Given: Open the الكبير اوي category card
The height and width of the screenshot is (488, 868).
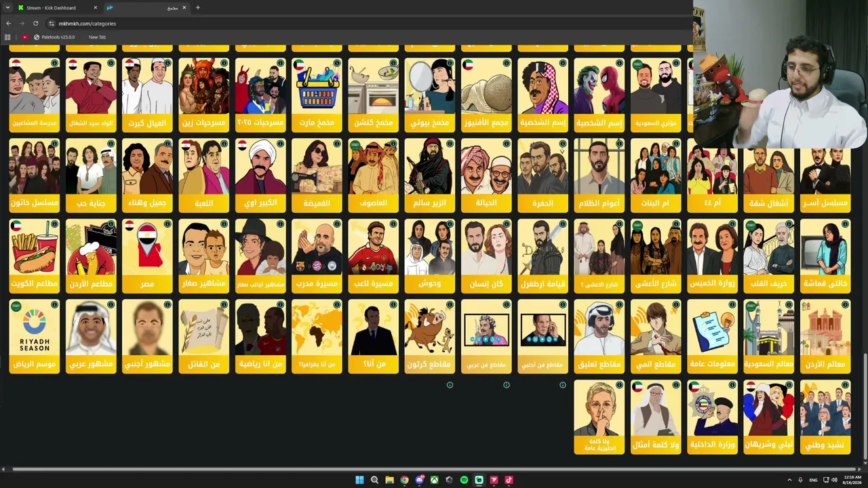Looking at the screenshot, I should [260, 175].
